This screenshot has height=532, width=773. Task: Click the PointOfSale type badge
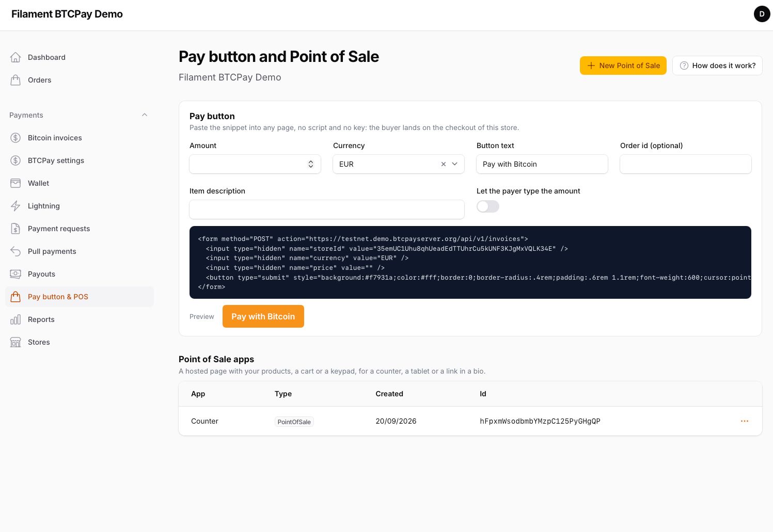click(294, 422)
